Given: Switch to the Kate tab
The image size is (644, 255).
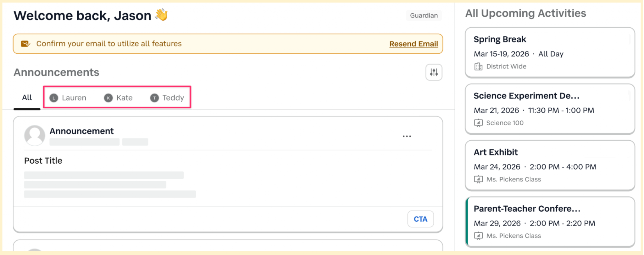Looking at the screenshot, I should pyautogui.click(x=118, y=98).
